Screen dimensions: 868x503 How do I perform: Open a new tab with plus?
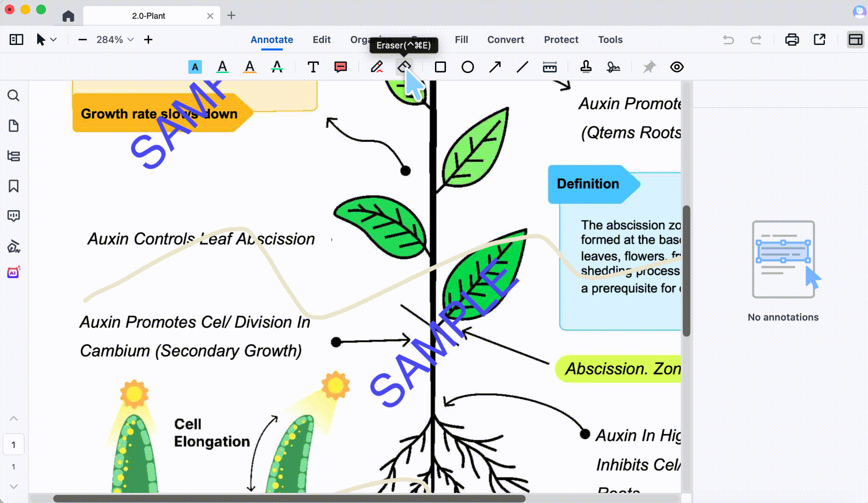tap(231, 16)
